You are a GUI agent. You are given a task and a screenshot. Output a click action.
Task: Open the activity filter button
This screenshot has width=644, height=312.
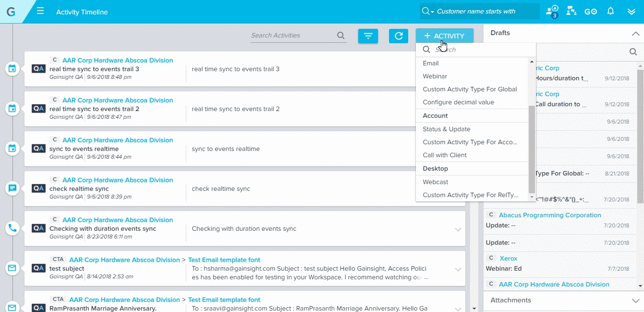(368, 36)
